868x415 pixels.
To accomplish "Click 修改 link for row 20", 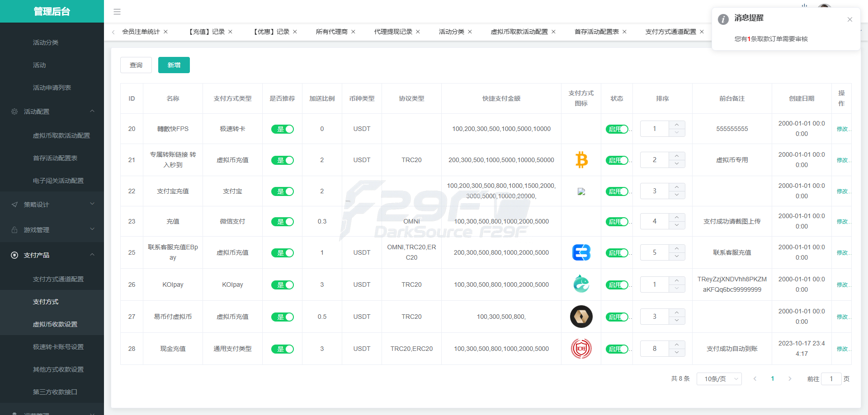I will [x=843, y=129].
